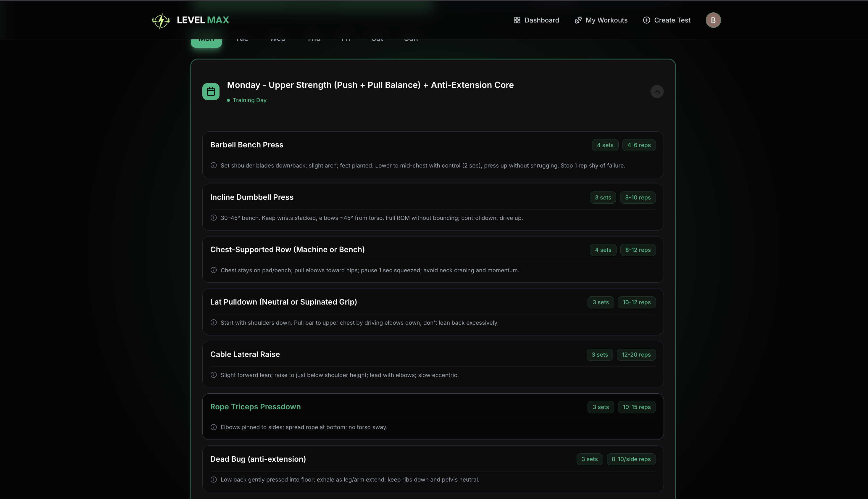
Task: Click the 3 sets badge for Dead Bug
Action: click(590, 460)
